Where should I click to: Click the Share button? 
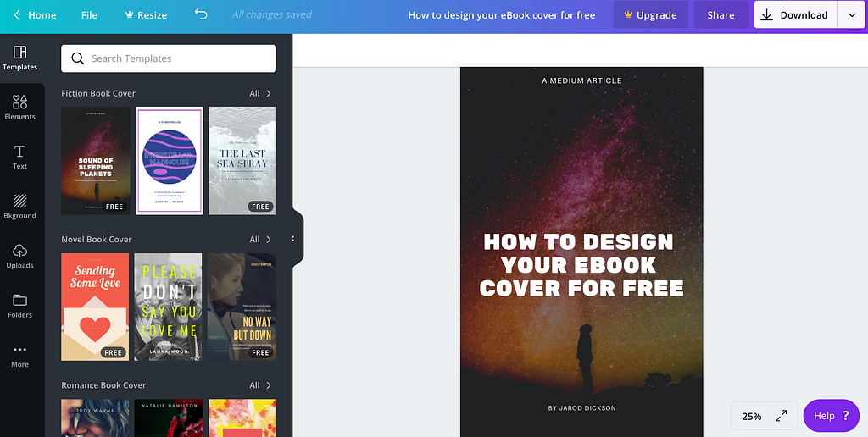click(x=721, y=15)
